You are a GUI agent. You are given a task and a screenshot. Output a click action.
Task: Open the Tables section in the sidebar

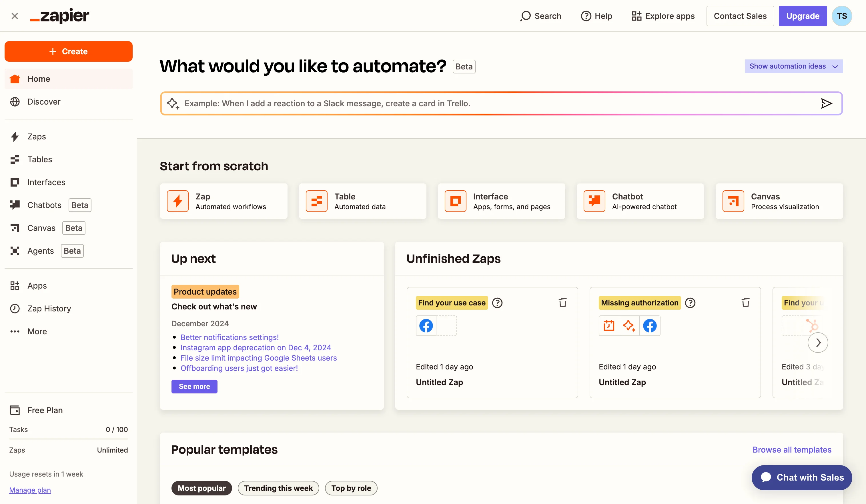pos(39,159)
